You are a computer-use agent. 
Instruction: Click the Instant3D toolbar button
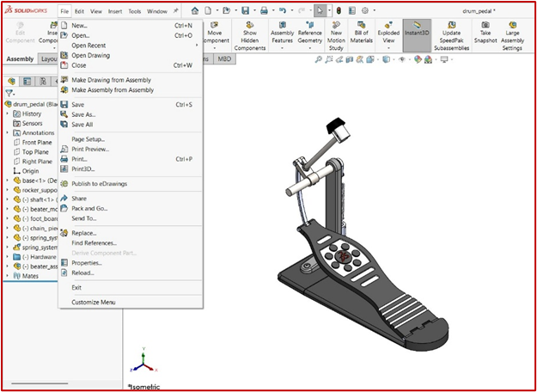417,35
